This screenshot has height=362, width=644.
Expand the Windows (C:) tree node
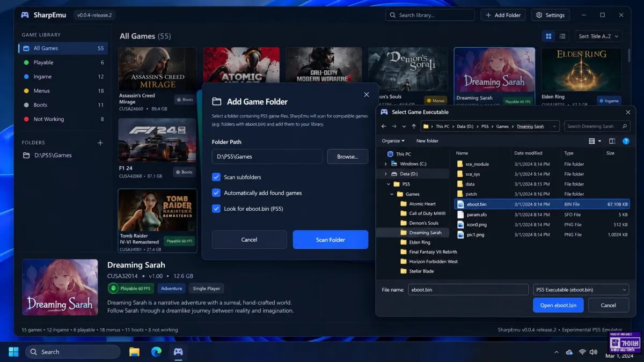385,164
